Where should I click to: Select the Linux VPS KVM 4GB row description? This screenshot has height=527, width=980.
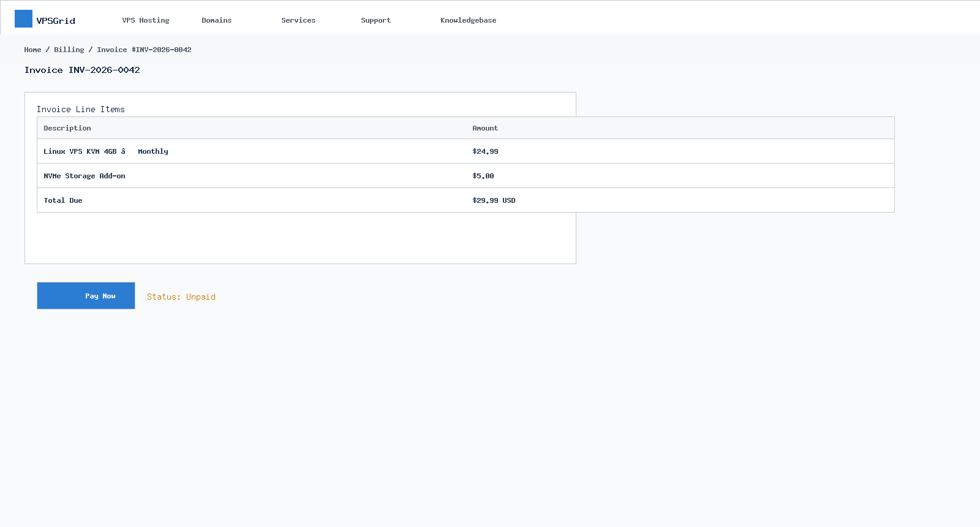click(x=106, y=151)
